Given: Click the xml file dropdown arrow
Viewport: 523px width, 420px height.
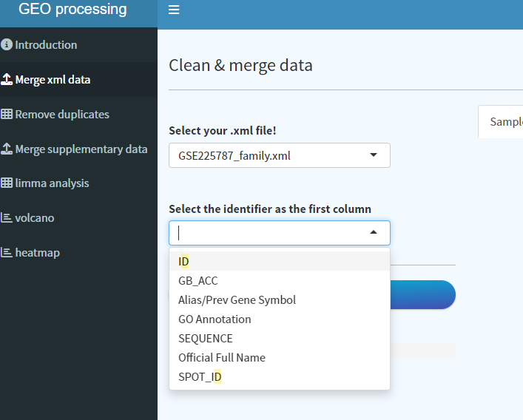Looking at the screenshot, I should [374, 155].
